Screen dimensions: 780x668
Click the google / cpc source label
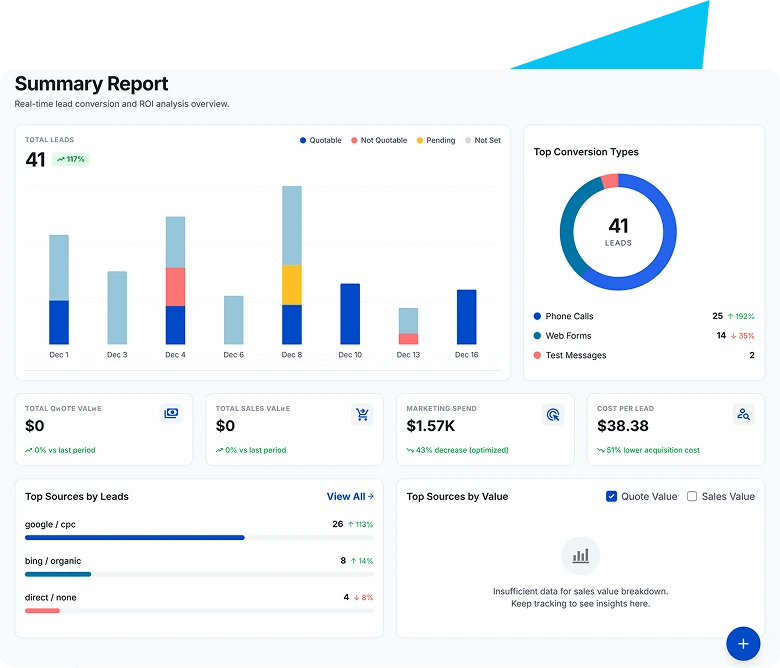(x=50, y=524)
